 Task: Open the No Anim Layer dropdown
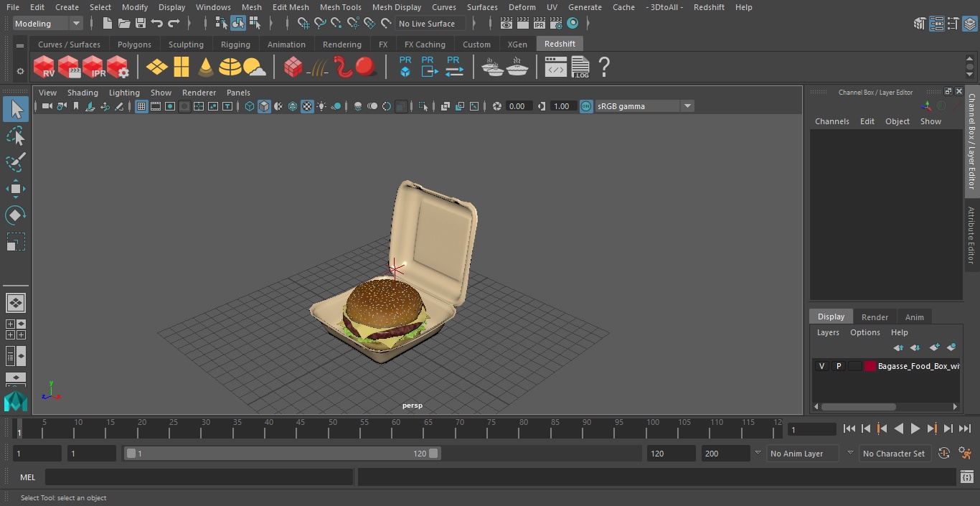click(758, 454)
